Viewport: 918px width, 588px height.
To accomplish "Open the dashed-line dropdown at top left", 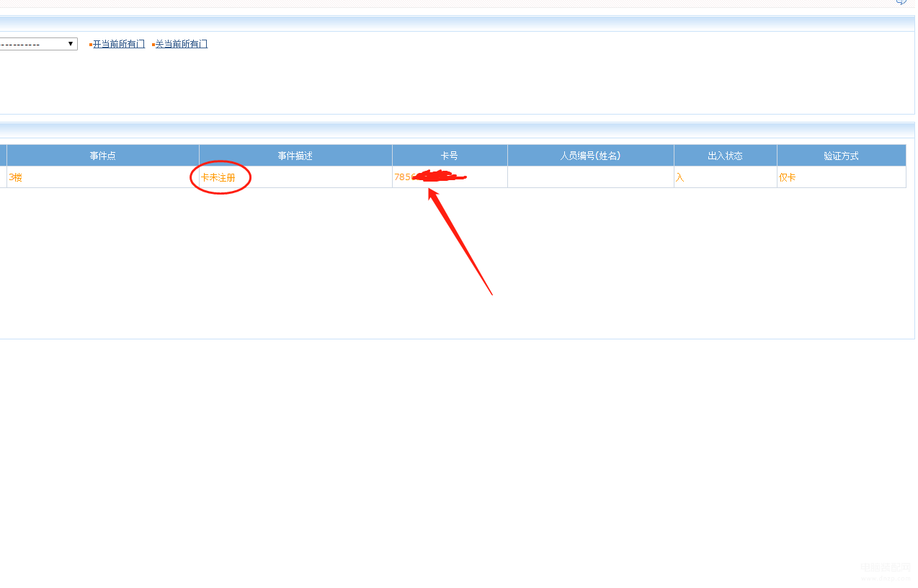I will pyautogui.click(x=38, y=44).
